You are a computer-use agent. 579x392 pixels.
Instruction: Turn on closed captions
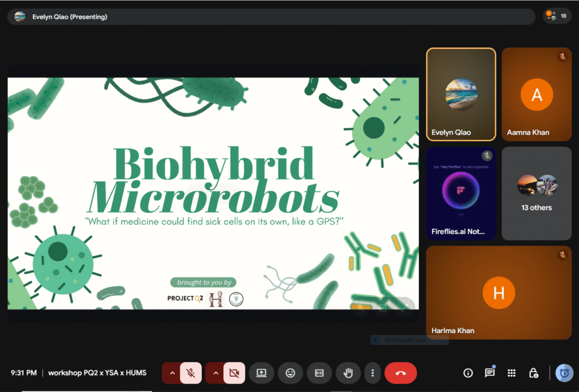tap(319, 373)
